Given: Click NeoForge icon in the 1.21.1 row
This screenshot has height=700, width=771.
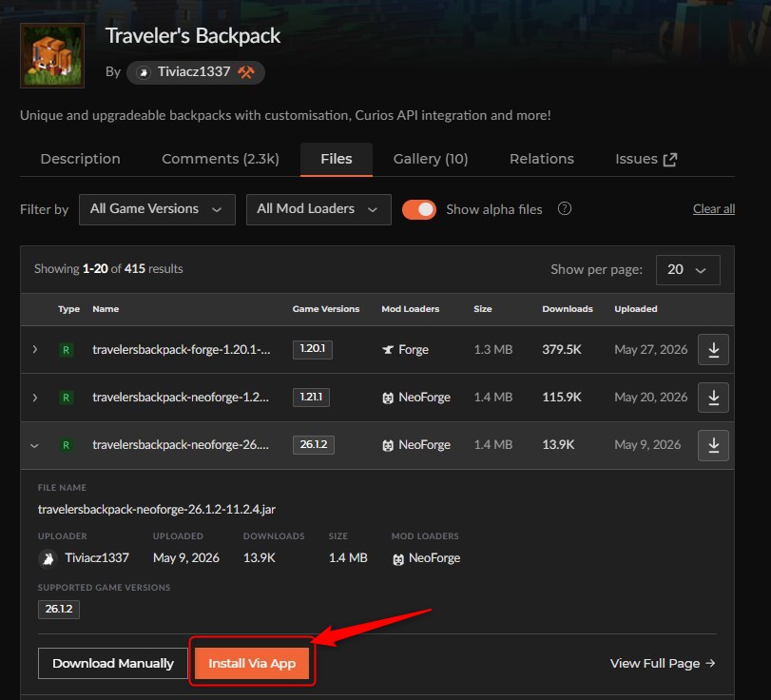Looking at the screenshot, I should [388, 398].
